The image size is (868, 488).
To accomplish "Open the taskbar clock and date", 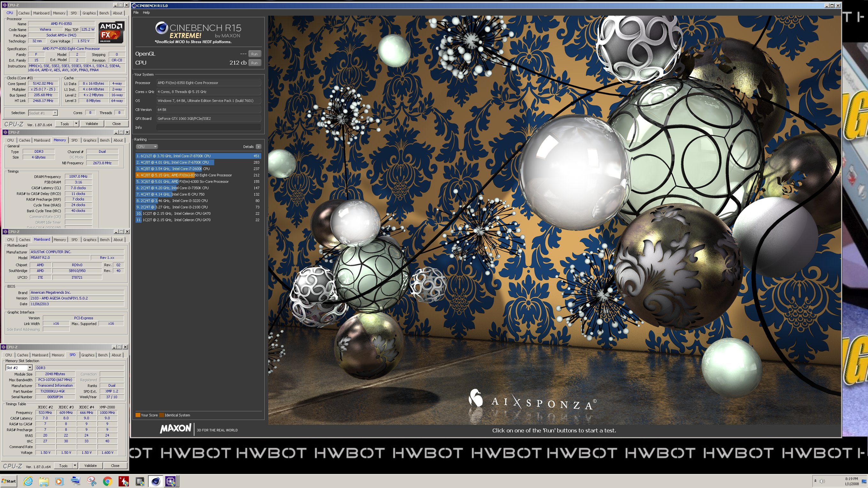I will [851, 481].
